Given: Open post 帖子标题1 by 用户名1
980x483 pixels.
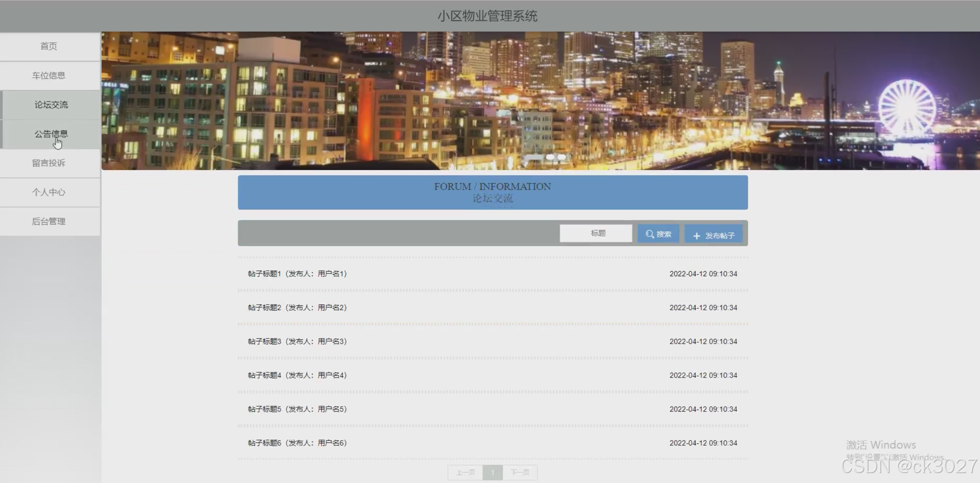Looking at the screenshot, I should click(x=297, y=274).
